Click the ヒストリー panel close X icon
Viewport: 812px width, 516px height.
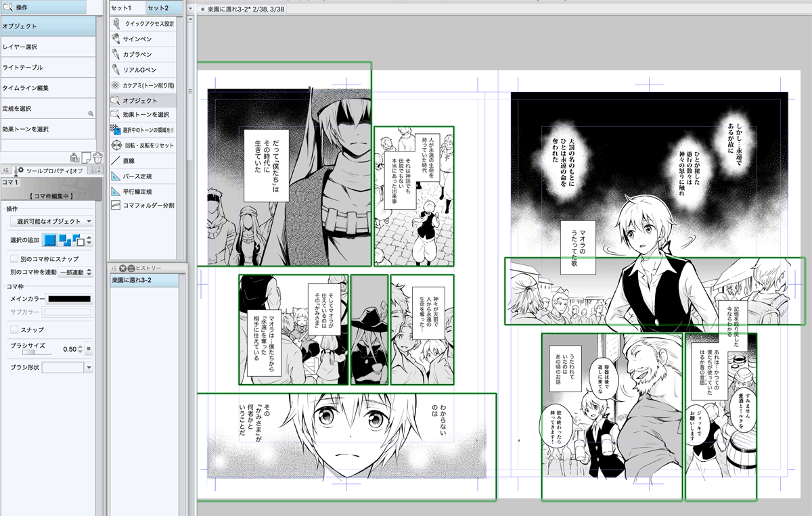tap(123, 268)
